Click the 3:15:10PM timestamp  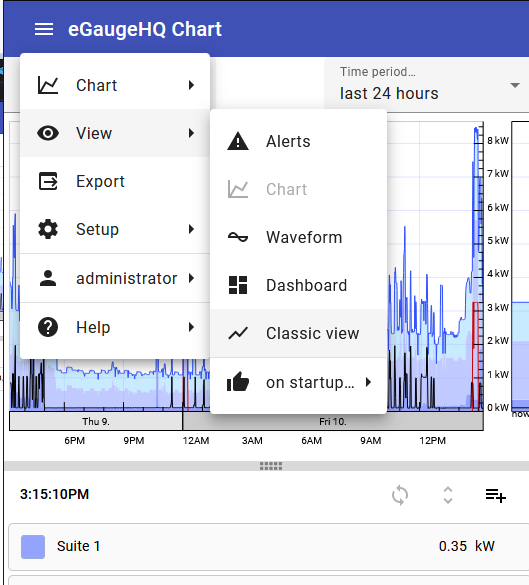[54, 494]
